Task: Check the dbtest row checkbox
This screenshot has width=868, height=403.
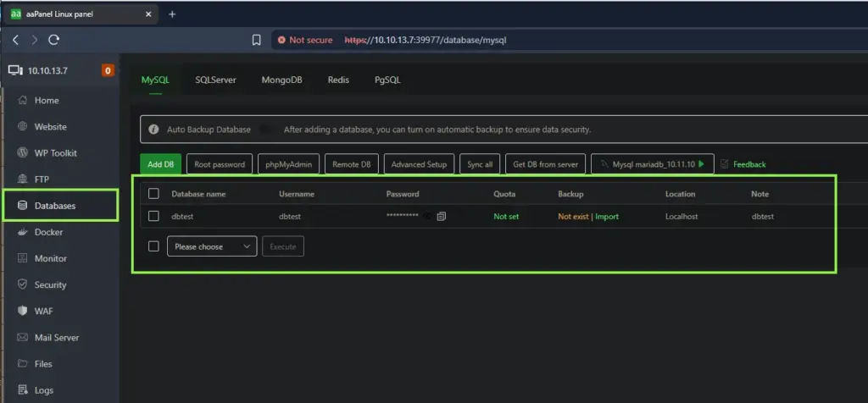Action: click(x=154, y=216)
